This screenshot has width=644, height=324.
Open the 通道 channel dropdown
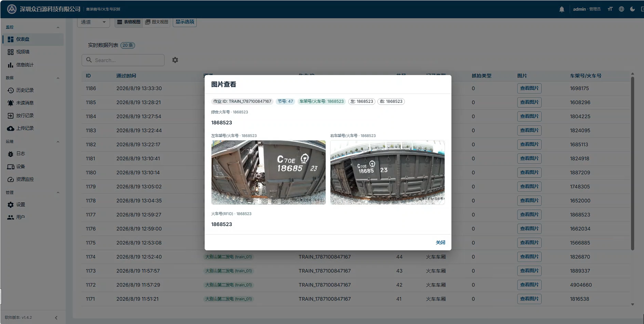tap(93, 22)
